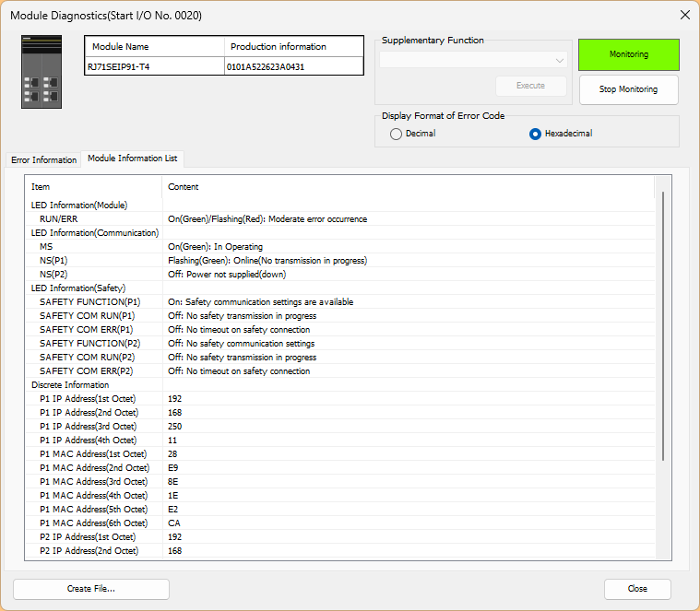700x611 pixels.
Task: Close the Module Diagnostics window
Action: (x=684, y=15)
